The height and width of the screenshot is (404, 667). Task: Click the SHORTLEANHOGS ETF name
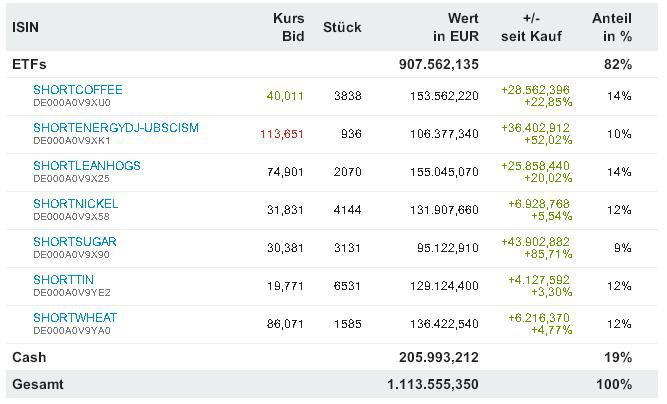[x=86, y=166]
